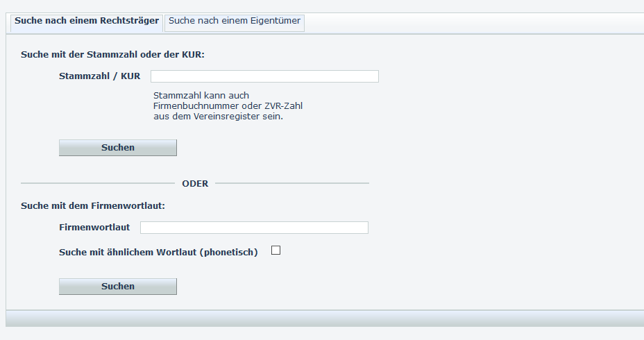The width and height of the screenshot is (644, 340).
Task: Click the 'Stammzahl / KUR' field label
Action: 99,76
